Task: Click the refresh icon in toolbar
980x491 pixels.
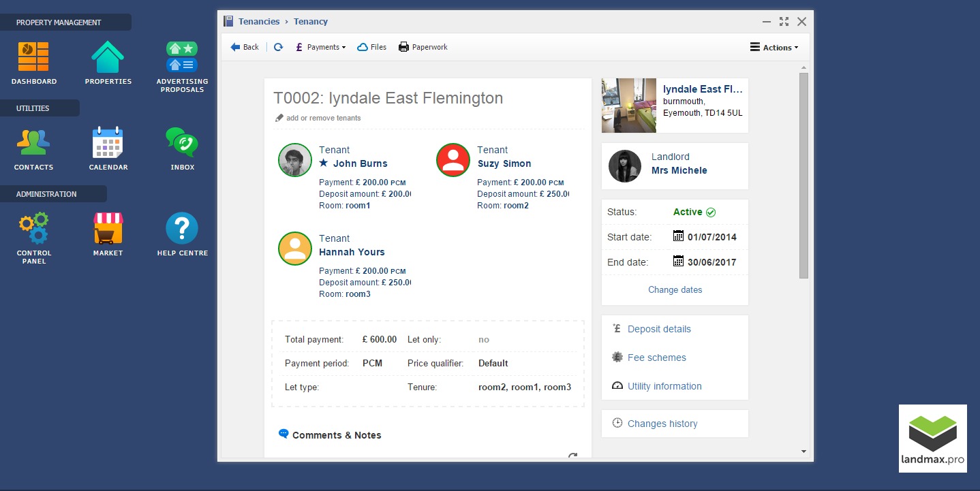Action: click(x=278, y=47)
